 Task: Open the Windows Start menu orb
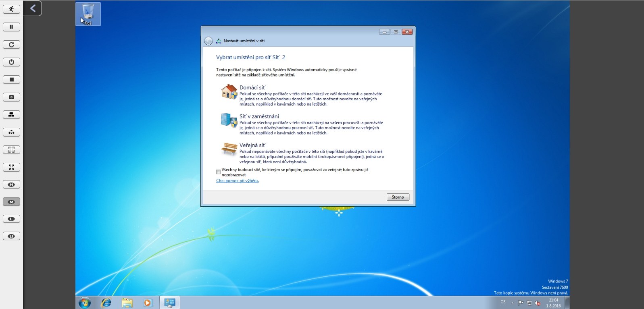[85, 303]
